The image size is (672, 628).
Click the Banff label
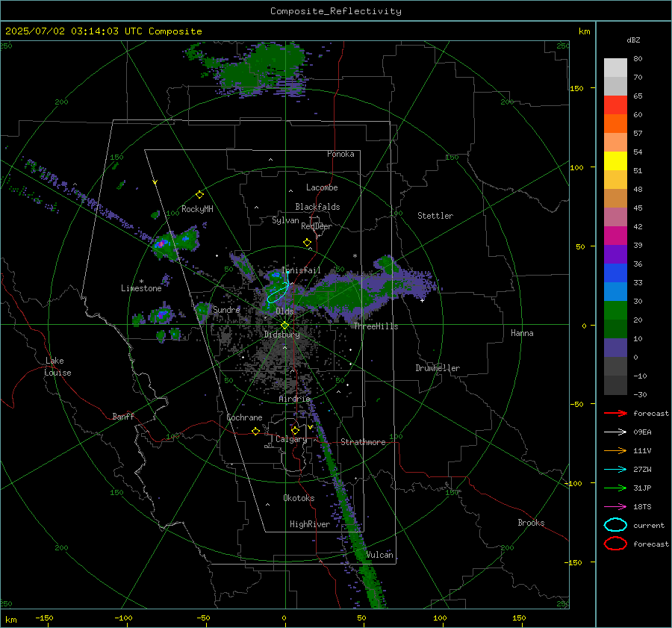tap(123, 417)
